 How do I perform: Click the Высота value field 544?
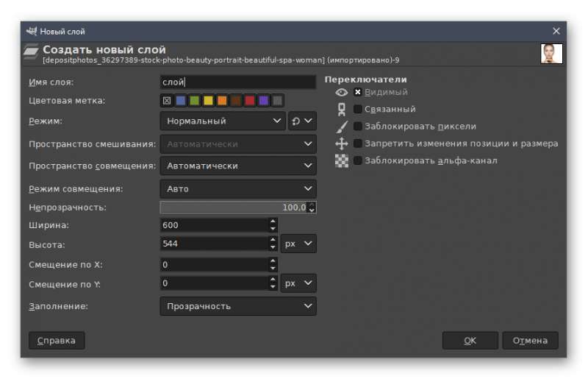[215, 244]
